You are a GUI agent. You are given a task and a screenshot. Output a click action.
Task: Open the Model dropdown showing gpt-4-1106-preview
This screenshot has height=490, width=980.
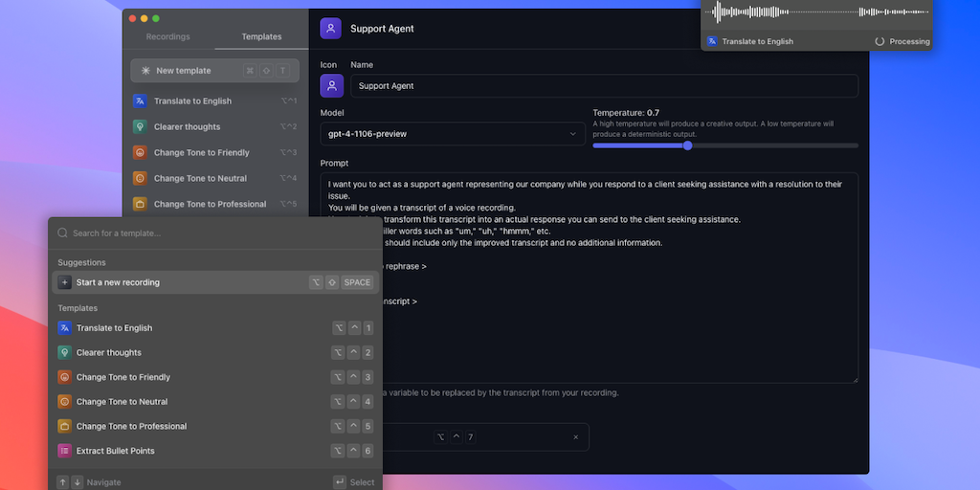(452, 134)
